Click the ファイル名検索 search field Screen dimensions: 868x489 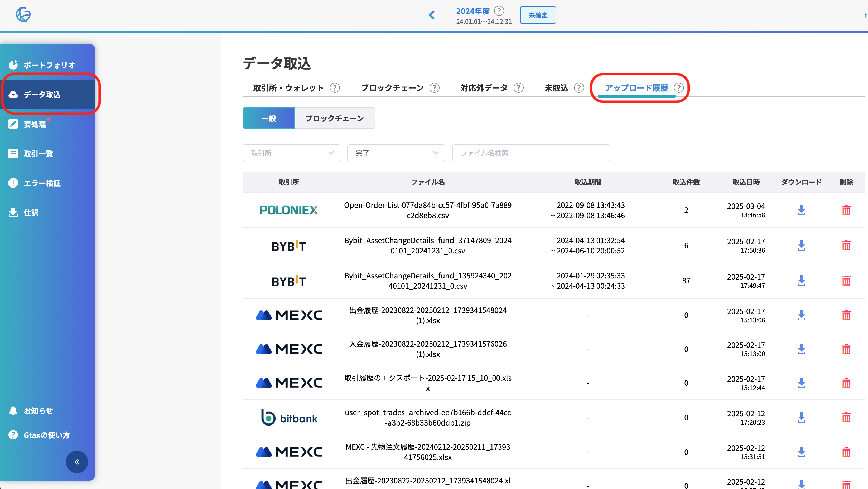531,153
